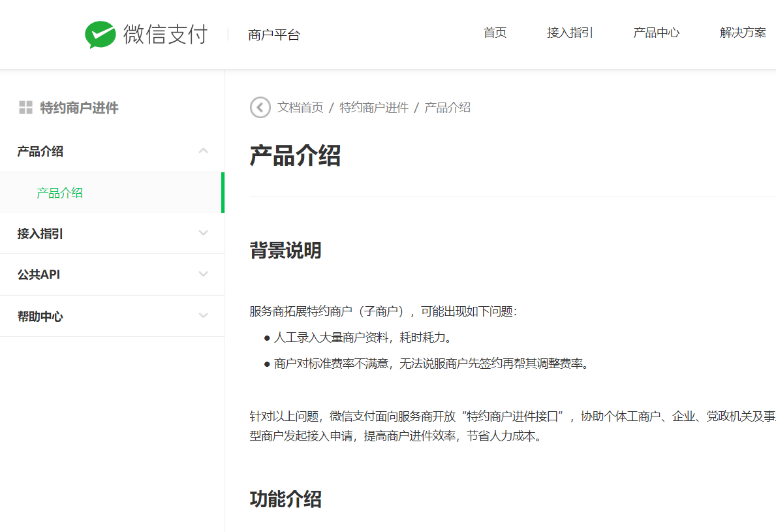776x532 pixels.
Task: Click 接入指引 in the top navigation
Action: pos(569,33)
